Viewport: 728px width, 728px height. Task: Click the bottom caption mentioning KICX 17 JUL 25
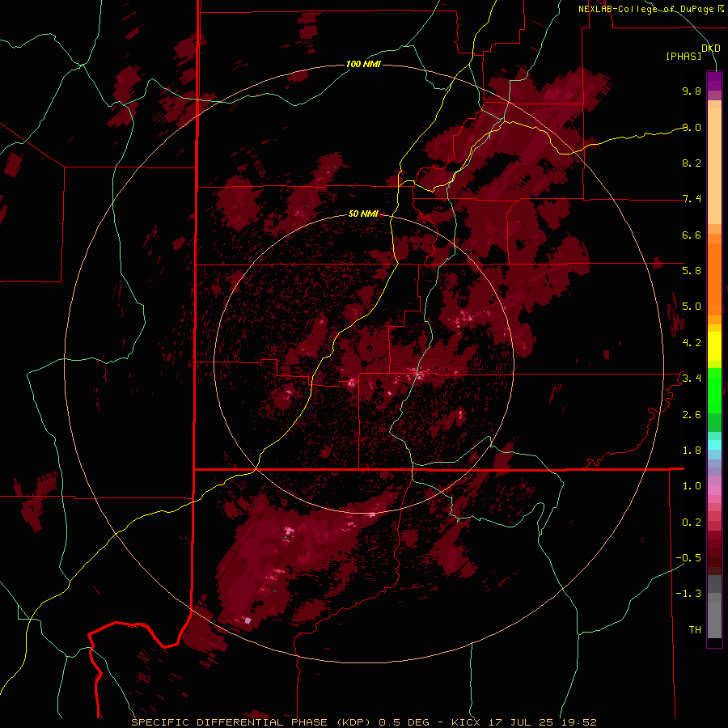click(x=364, y=722)
